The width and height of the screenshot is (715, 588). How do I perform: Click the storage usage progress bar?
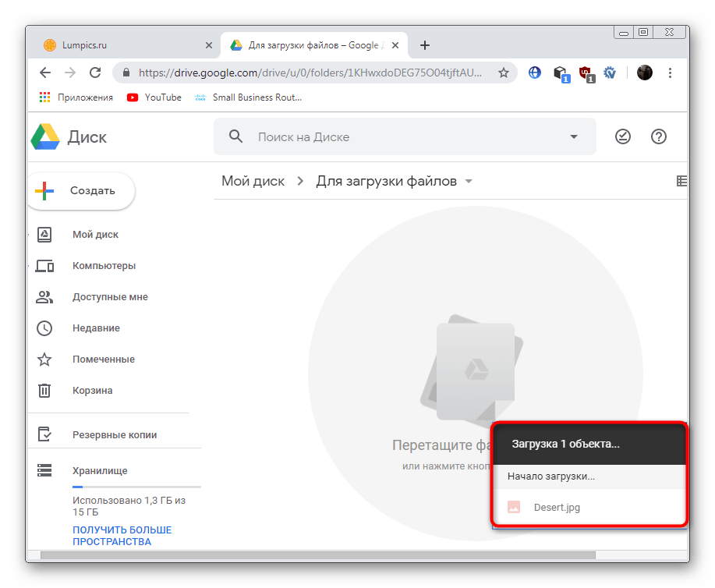136,487
